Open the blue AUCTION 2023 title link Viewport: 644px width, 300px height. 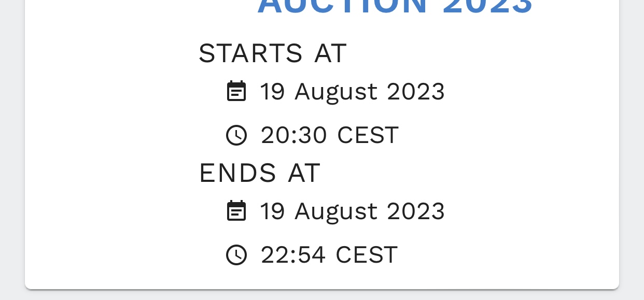(x=395, y=7)
